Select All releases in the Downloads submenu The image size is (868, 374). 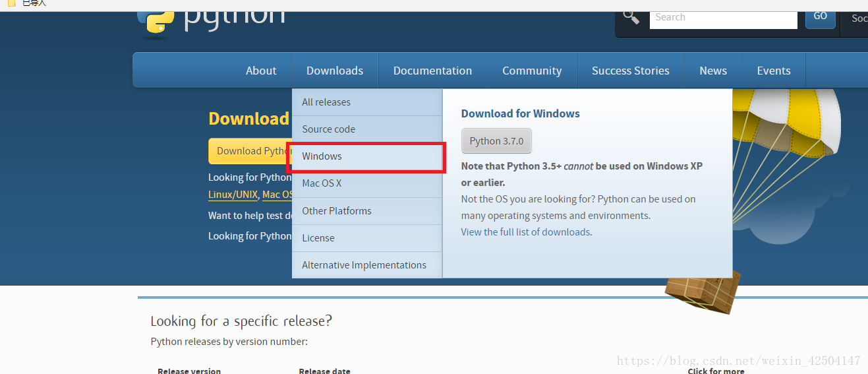367,102
